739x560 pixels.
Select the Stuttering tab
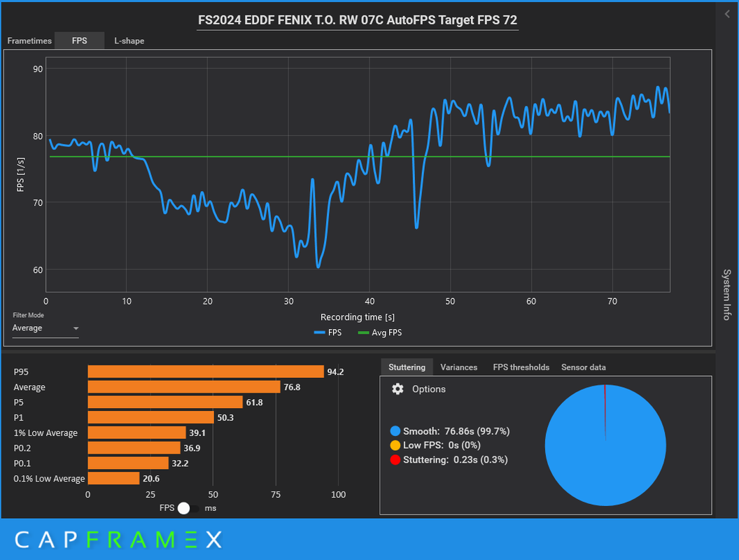pyautogui.click(x=407, y=367)
